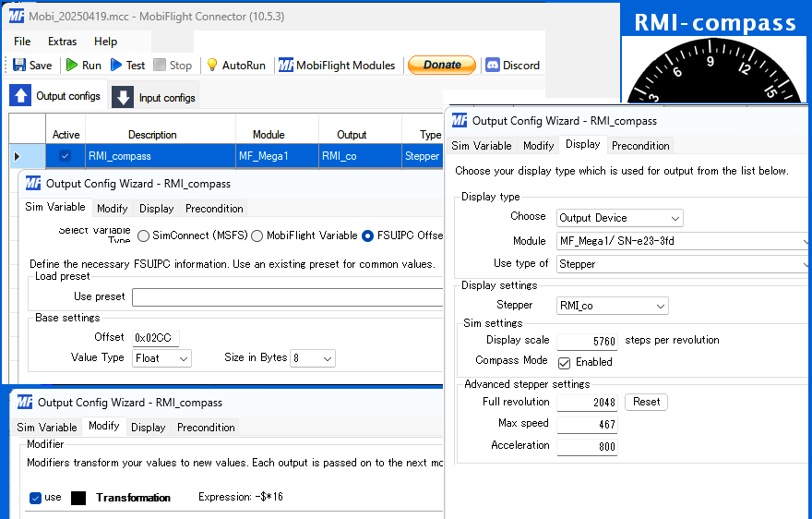Viewport: 812px width, 519px height.
Task: Select Sim Variable tab in bottom wizard
Action: coord(47,428)
